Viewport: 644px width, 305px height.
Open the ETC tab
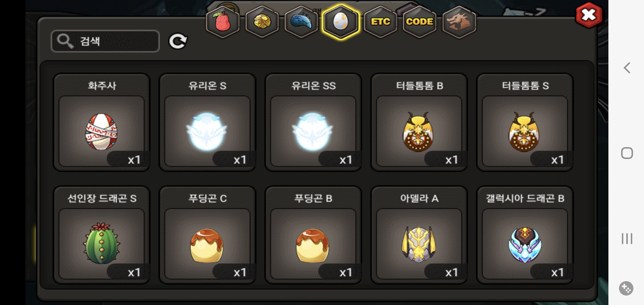380,22
